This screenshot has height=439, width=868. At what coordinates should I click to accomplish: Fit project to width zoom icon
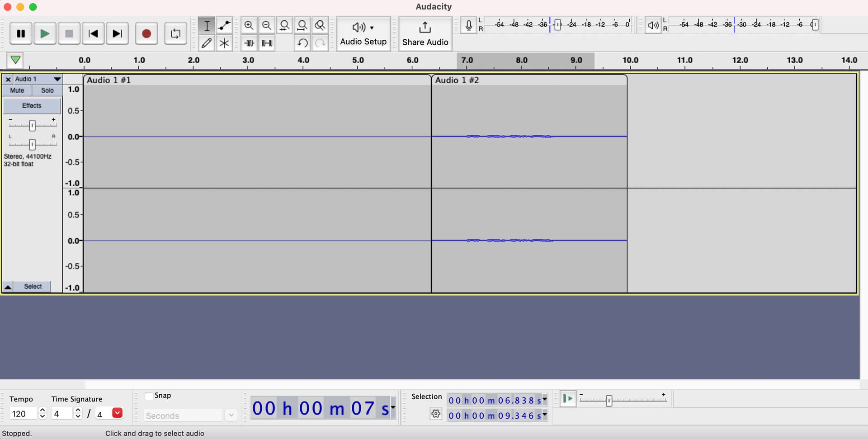point(302,25)
